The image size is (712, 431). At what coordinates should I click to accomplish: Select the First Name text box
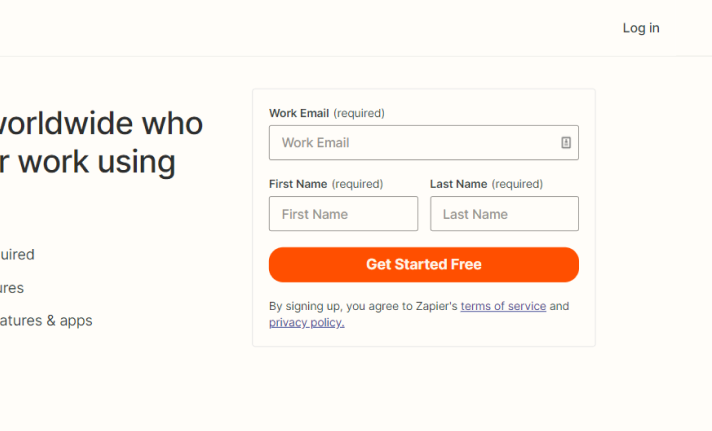pos(343,213)
